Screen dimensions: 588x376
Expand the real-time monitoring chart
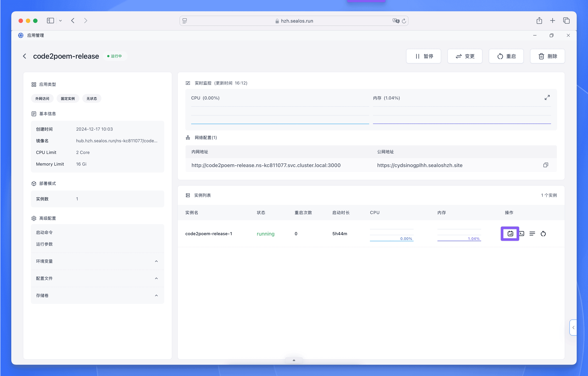point(547,97)
